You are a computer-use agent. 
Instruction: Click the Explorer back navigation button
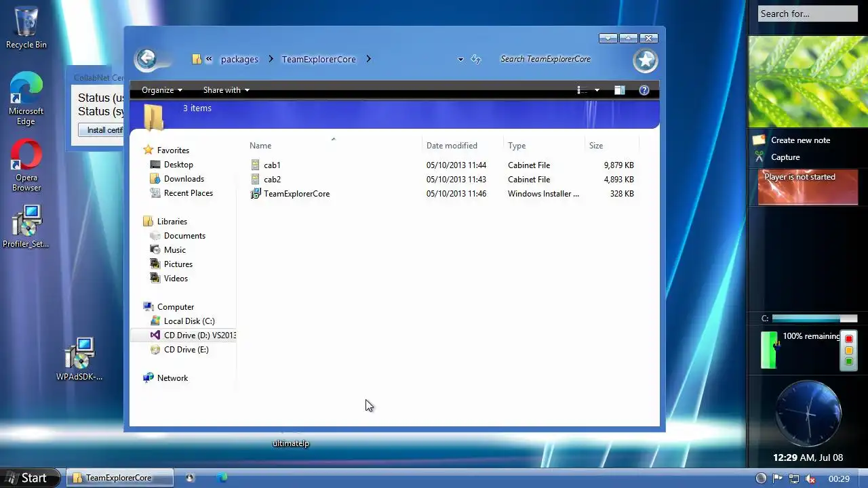pyautogui.click(x=146, y=59)
